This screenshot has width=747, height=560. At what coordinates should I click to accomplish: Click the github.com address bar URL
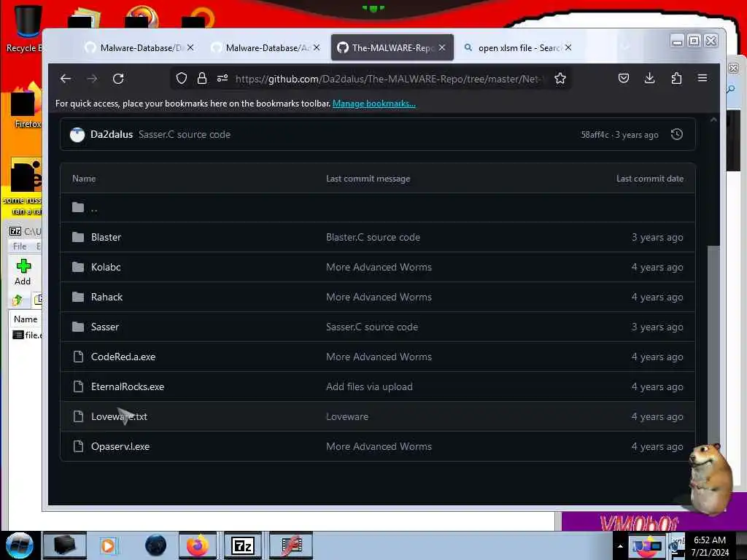388,79
